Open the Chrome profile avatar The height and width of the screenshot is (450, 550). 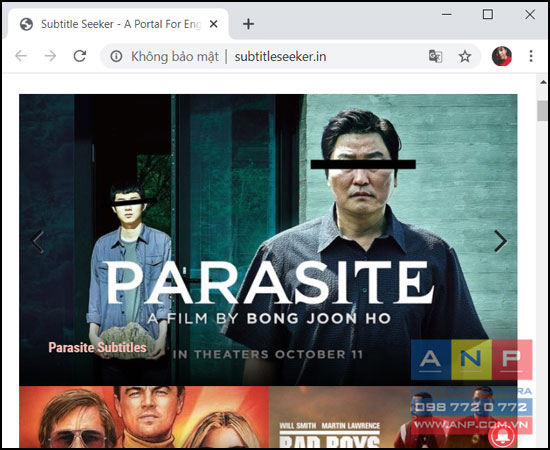502,56
